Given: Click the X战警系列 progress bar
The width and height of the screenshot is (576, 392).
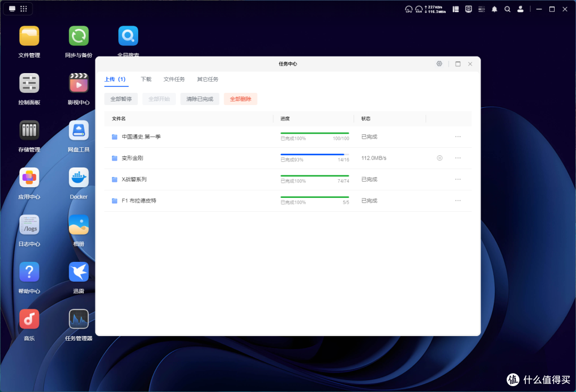Looking at the screenshot, I should tap(315, 175).
